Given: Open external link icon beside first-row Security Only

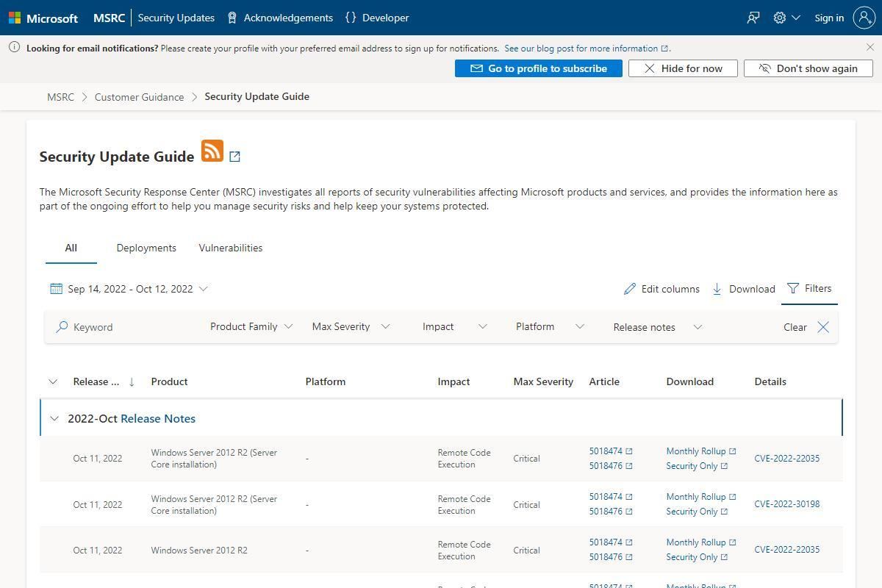Looking at the screenshot, I should click(724, 466).
